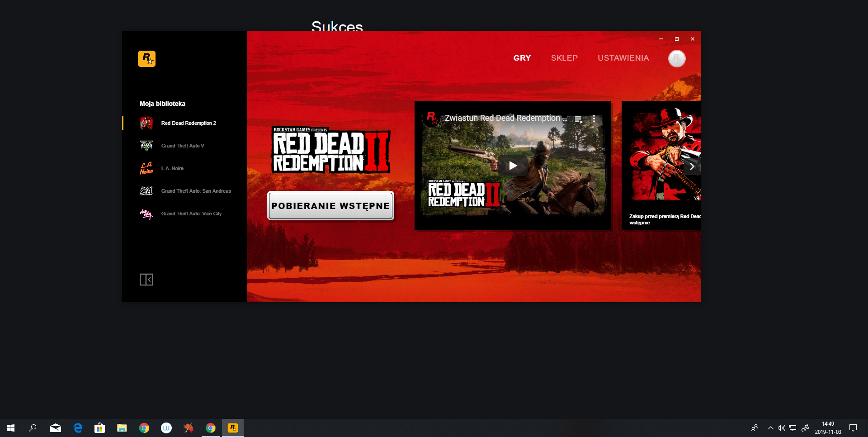868x437 pixels.
Task: Select Red Dead Redemption 2 game icon
Action: [146, 123]
